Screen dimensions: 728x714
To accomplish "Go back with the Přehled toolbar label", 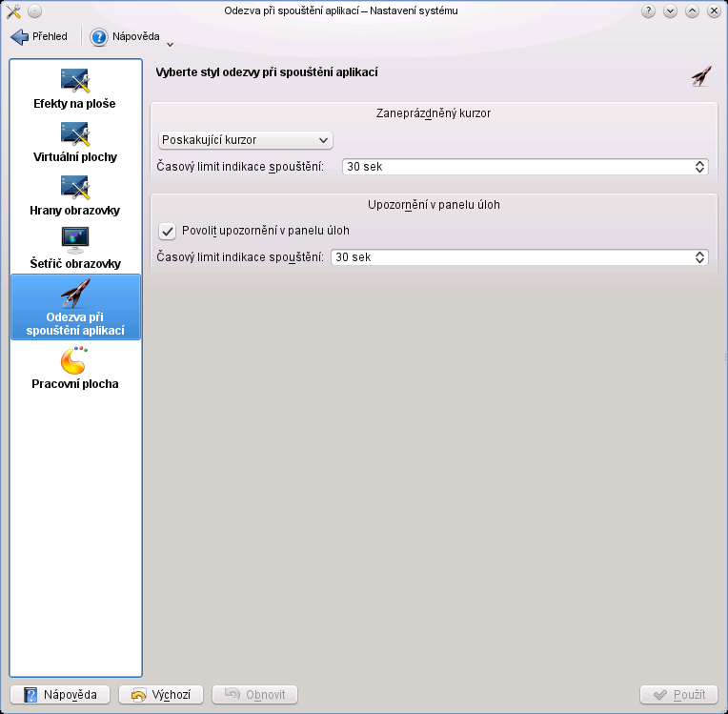I will tap(50, 36).
